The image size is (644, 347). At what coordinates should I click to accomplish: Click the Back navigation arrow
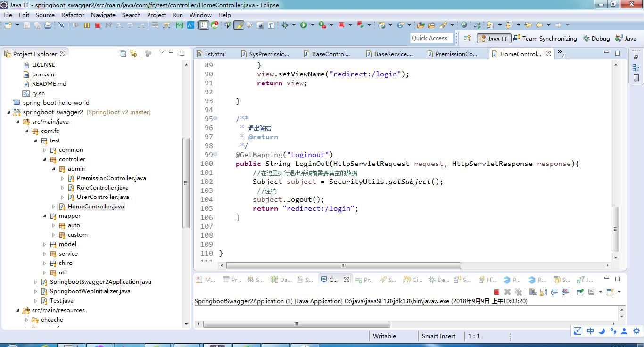click(x=539, y=25)
